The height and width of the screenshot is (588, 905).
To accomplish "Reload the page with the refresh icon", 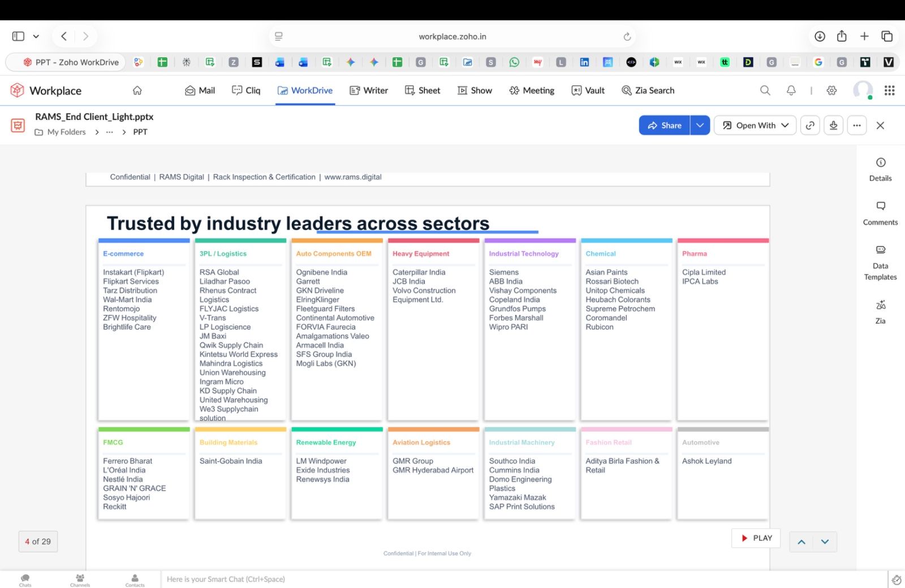I will point(627,36).
